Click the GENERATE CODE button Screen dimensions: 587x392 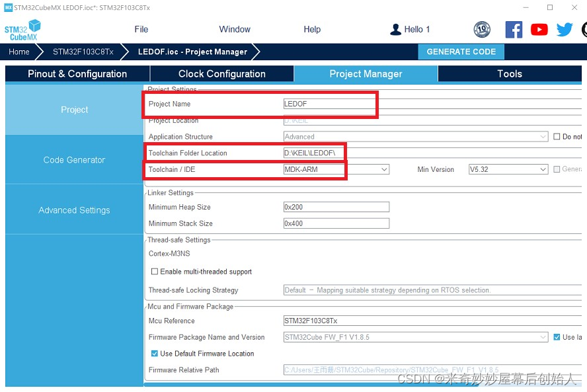point(461,52)
